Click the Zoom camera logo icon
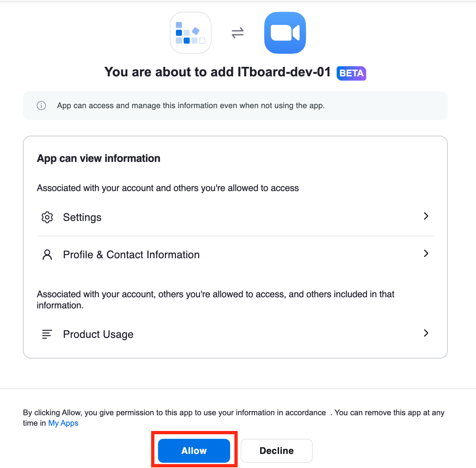Image resolution: width=476 pixels, height=468 pixels. [285, 33]
